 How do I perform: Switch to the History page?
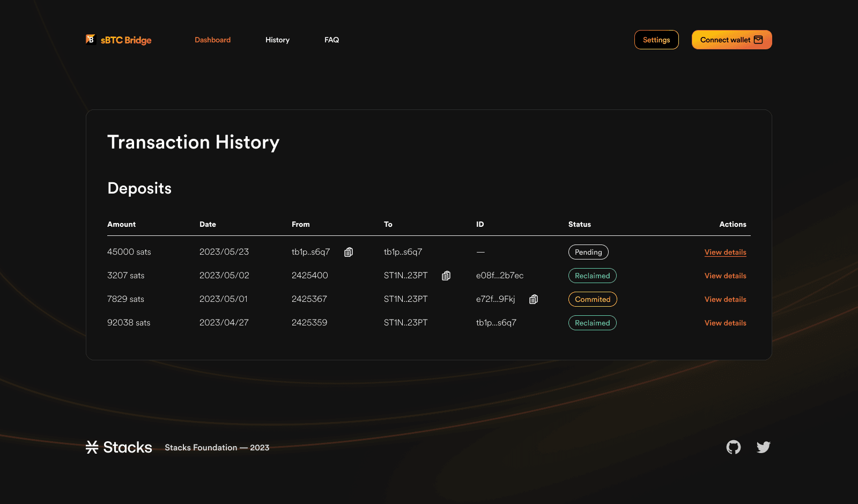pyautogui.click(x=277, y=40)
